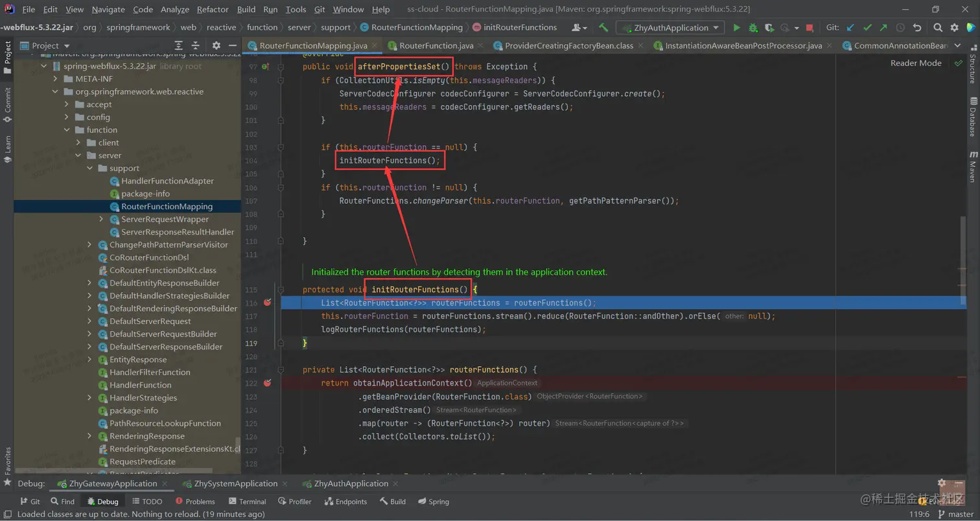This screenshot has width=980, height=521.
Task: Click the Build project hammer icon
Action: click(x=604, y=28)
